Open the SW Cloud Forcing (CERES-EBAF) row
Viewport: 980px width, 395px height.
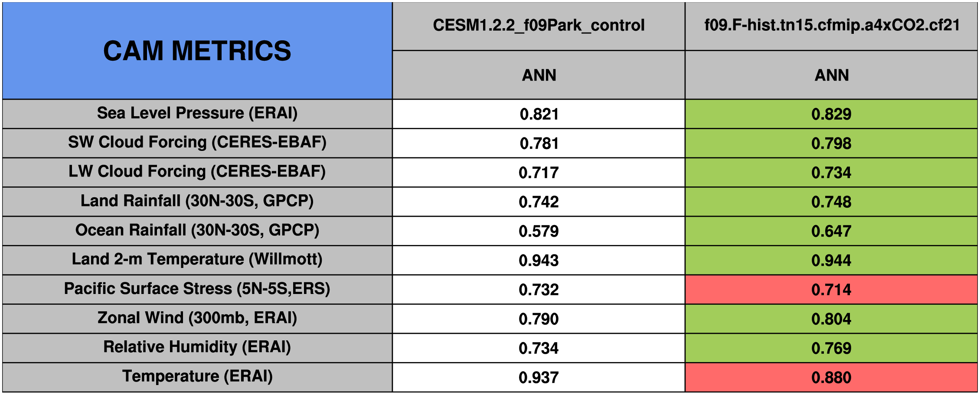197,142
